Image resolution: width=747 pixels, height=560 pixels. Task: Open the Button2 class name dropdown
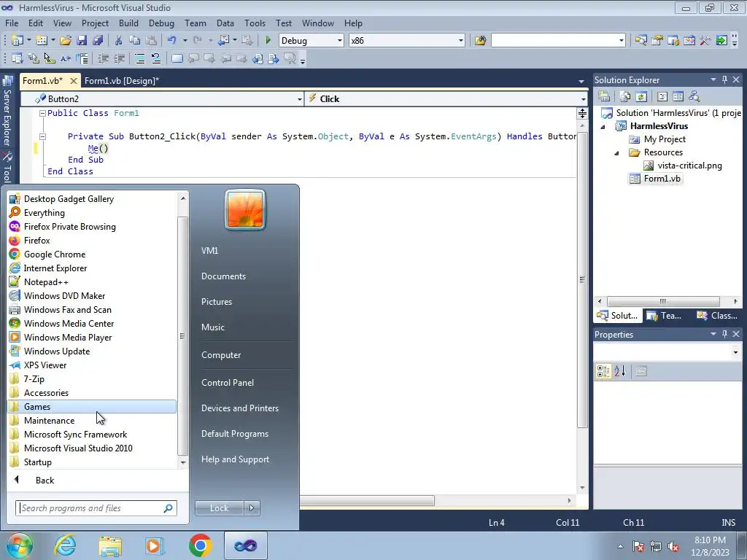point(299,99)
